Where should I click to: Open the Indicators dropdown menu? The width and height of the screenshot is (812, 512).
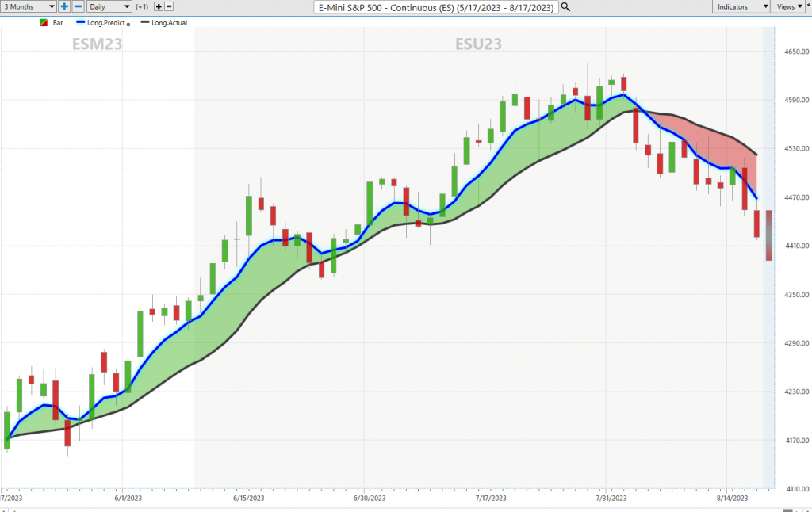[741, 6]
